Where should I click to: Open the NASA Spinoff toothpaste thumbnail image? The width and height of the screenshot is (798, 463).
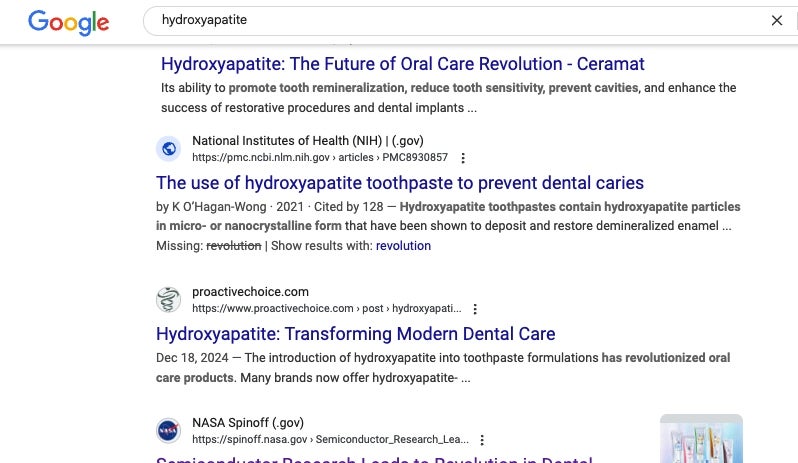[701, 439]
